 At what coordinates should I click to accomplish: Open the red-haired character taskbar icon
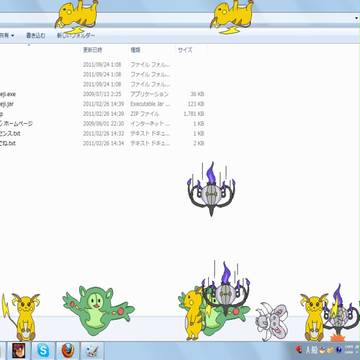(18, 351)
